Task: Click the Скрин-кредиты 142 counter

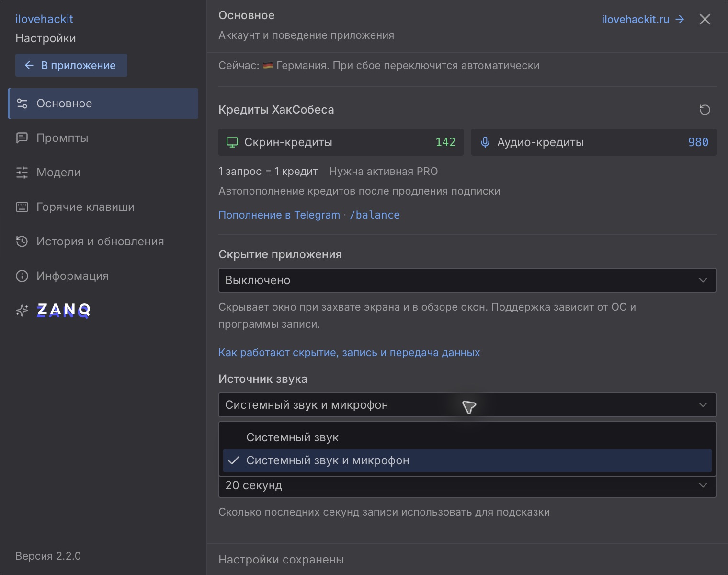Action: (x=341, y=142)
